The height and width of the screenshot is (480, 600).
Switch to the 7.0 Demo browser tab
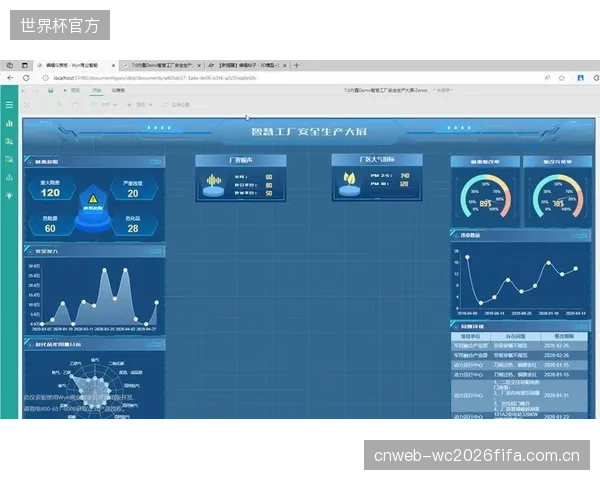(162, 65)
